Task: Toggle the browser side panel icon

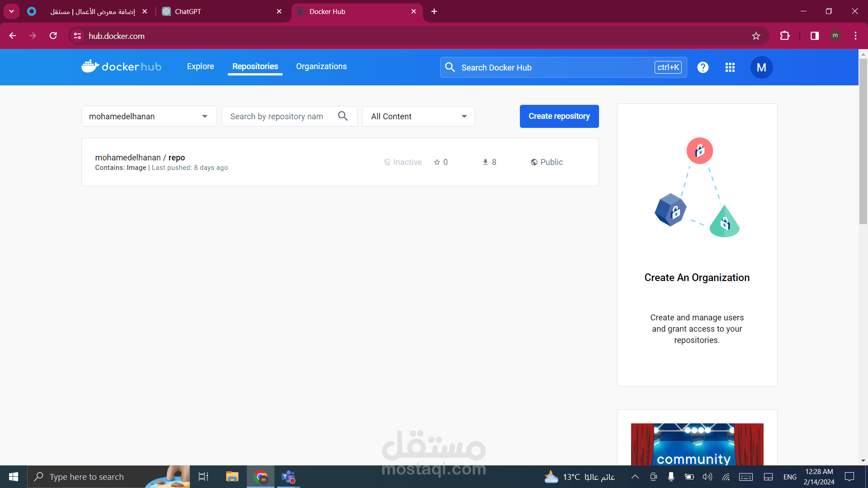Action: pyautogui.click(x=815, y=36)
